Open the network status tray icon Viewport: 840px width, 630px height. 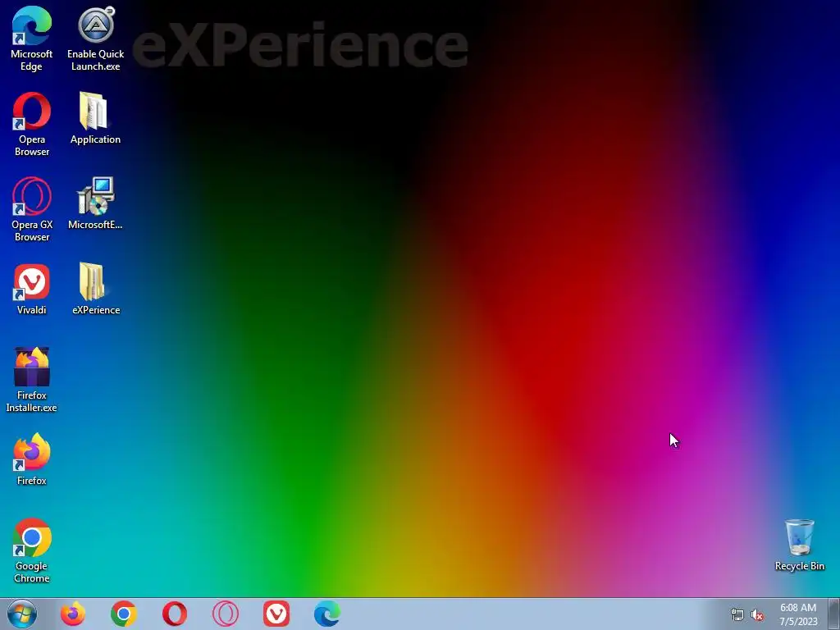click(737, 615)
